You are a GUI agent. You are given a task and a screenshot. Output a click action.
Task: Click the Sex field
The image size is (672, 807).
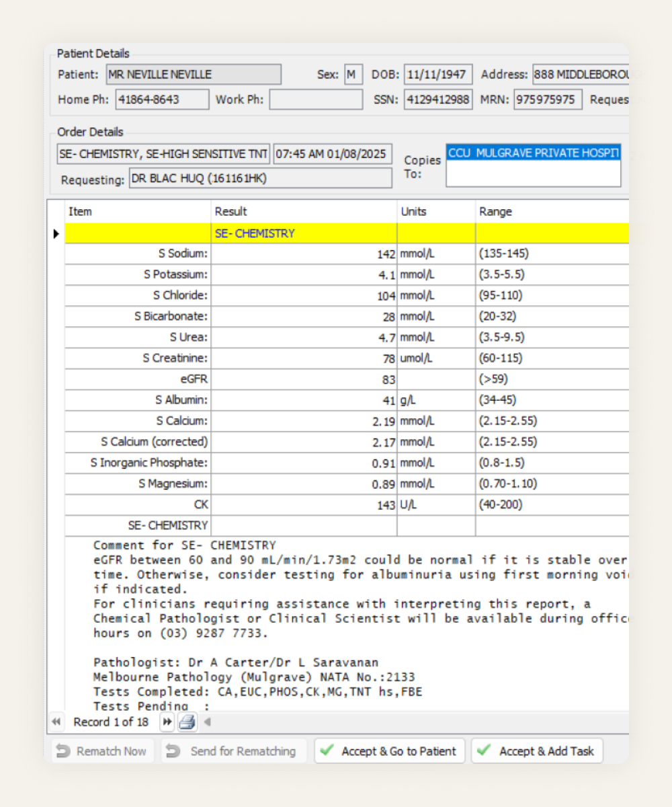[x=353, y=75]
